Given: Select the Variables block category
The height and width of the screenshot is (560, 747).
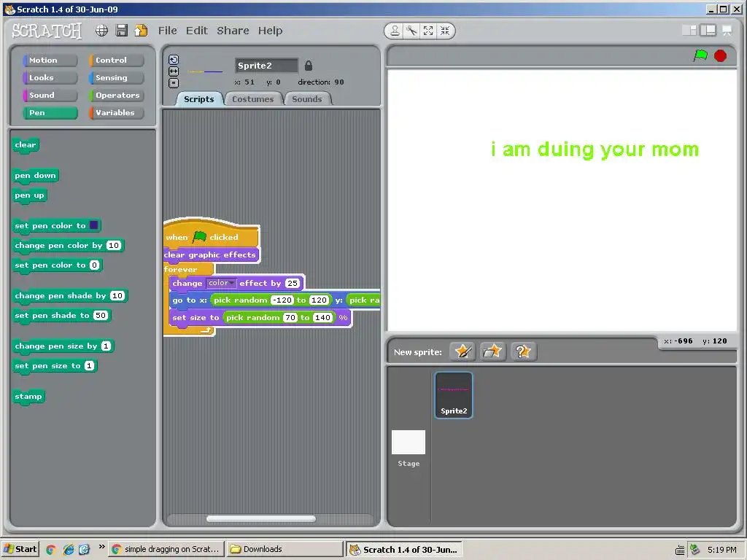Looking at the screenshot, I should (116, 113).
